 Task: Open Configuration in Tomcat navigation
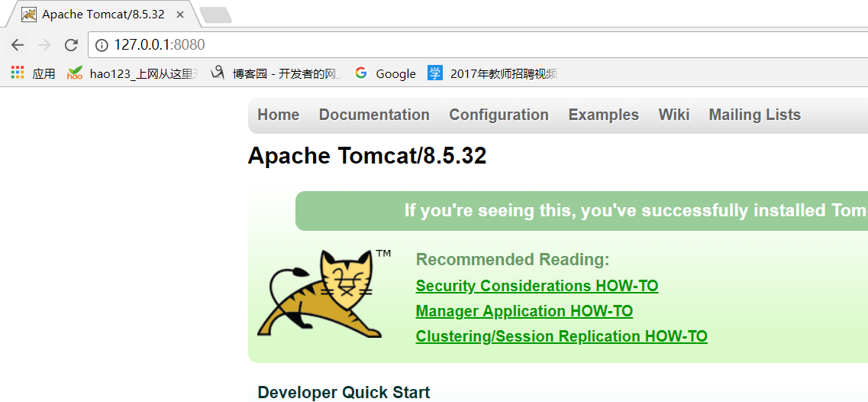(499, 115)
